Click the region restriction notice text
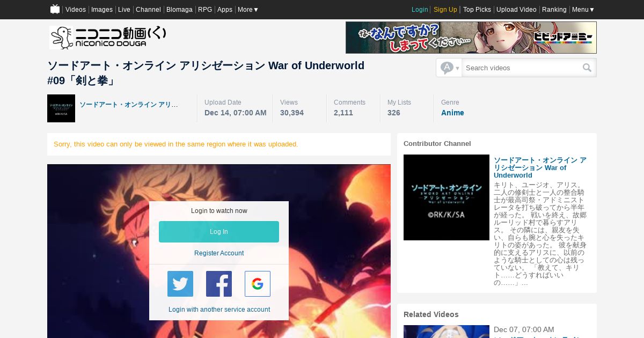 pos(176,144)
